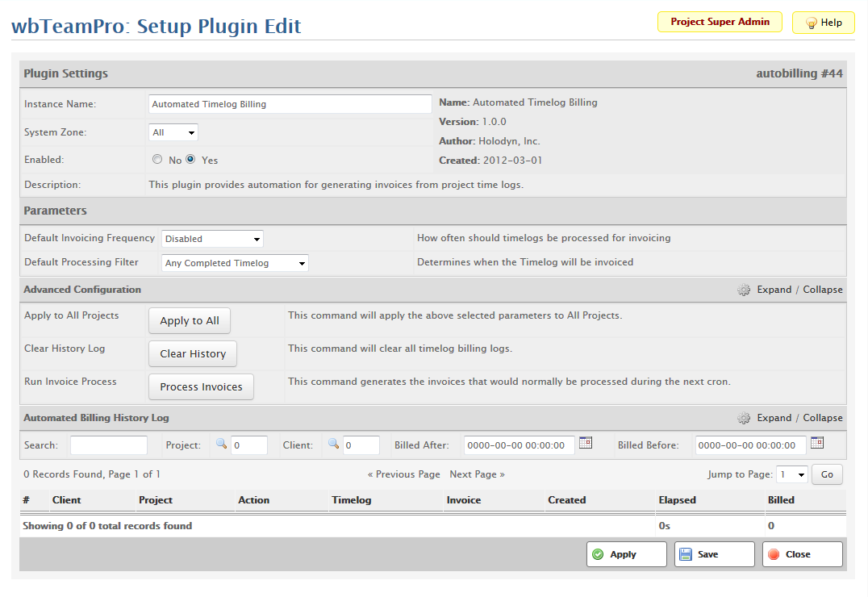Click the Billing History Log gear icon

744,418
